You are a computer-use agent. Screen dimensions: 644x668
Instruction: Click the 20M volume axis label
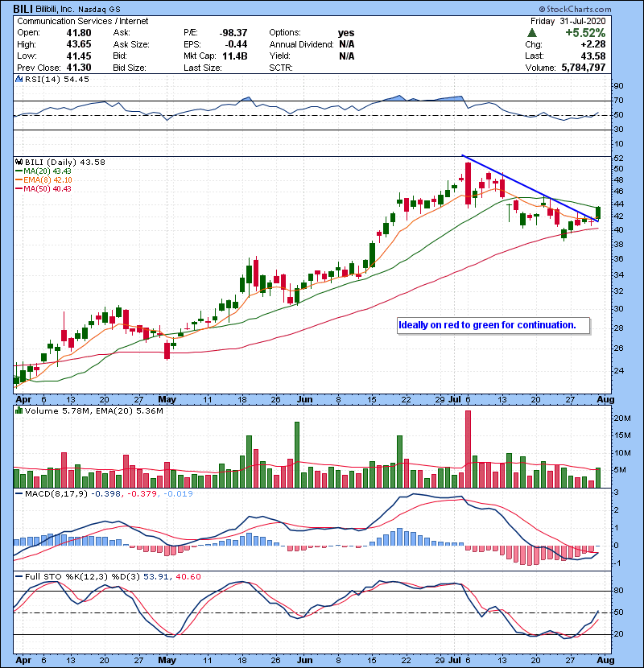pyautogui.click(x=622, y=418)
